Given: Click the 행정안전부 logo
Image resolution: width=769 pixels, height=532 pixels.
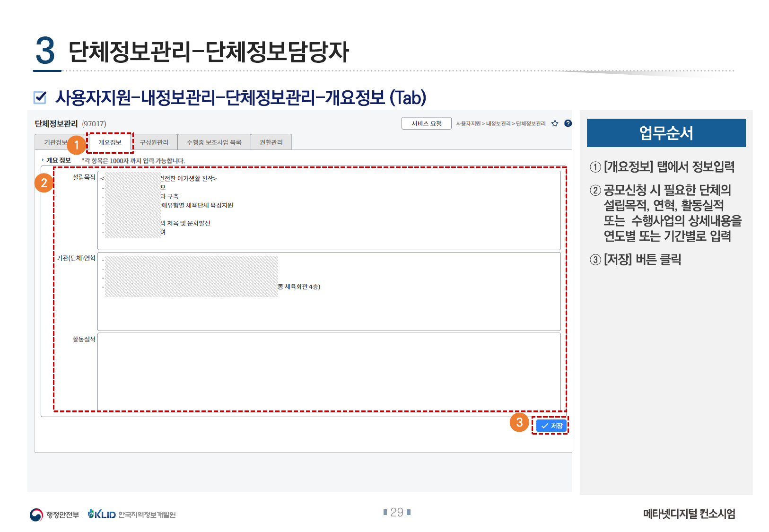Looking at the screenshot, I should (54, 515).
